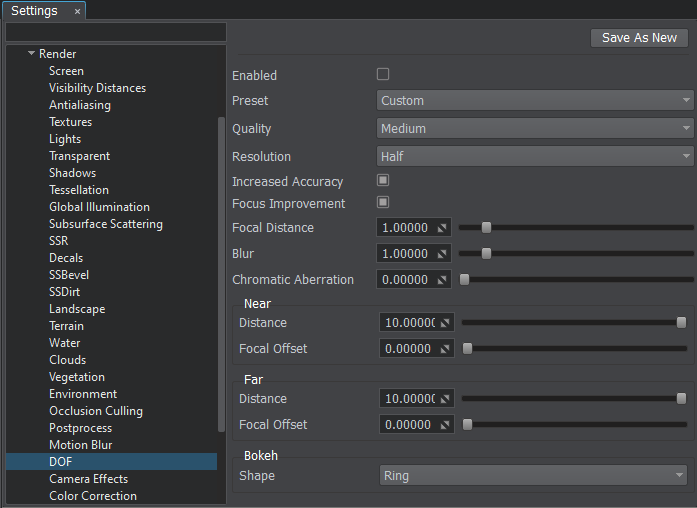Screen dimensions: 697x508
Task: Open the Preset dropdown showing Custom
Action: [x=535, y=100]
